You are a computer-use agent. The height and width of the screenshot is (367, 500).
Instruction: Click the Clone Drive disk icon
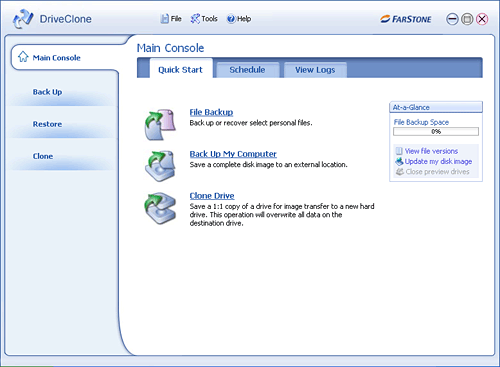click(160, 208)
